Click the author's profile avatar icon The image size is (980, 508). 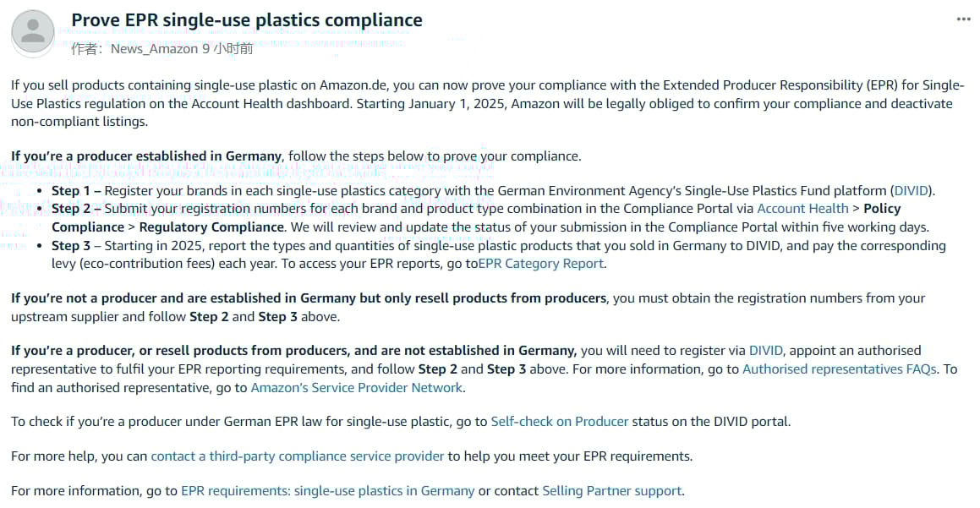[x=32, y=32]
